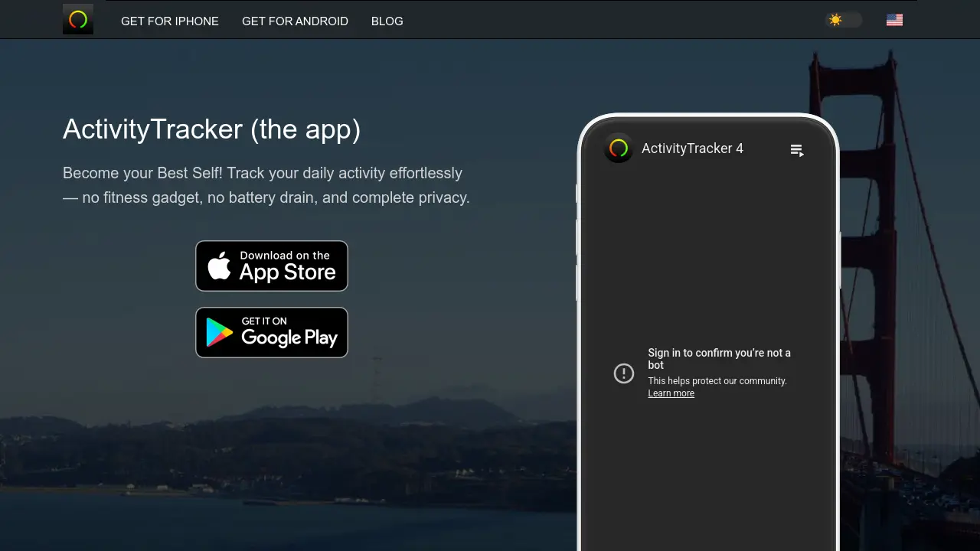Click the ActivityTracker 4 video title
Image resolution: width=980 pixels, height=551 pixels.
pos(692,148)
